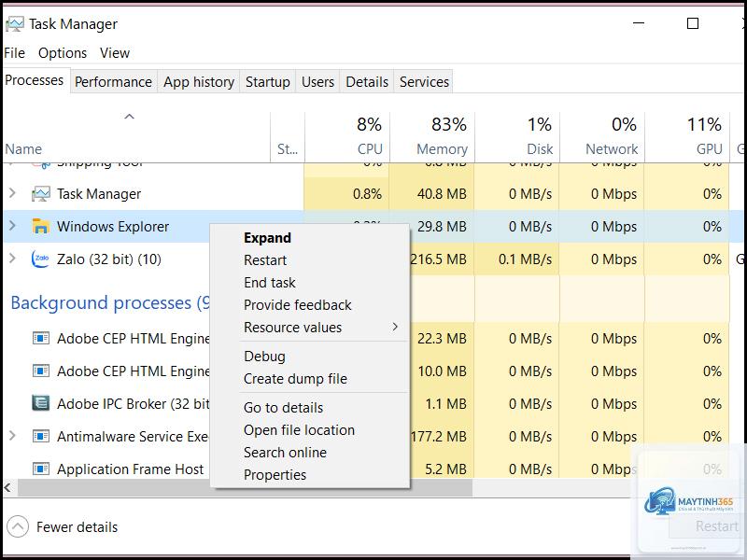
Task: Click the Windows Explorer folder icon
Action: point(41,226)
